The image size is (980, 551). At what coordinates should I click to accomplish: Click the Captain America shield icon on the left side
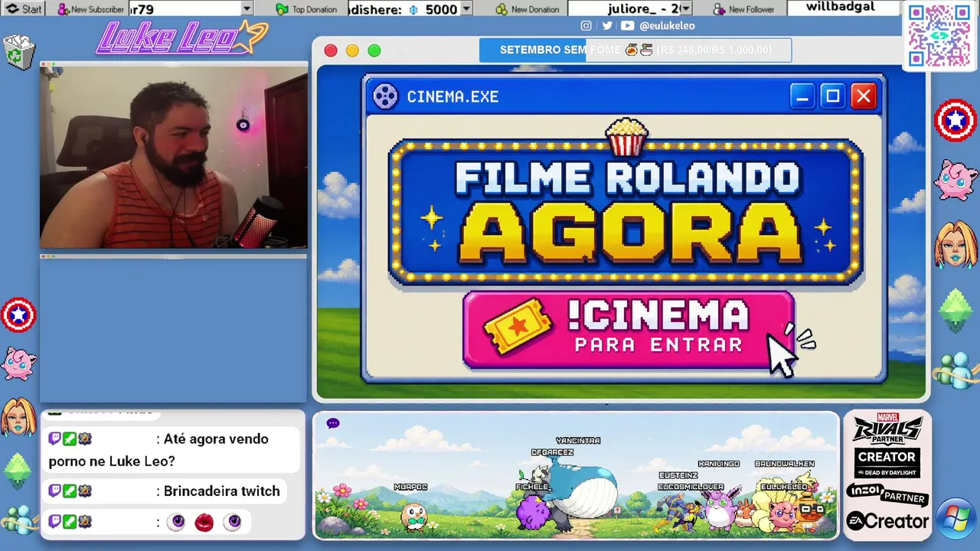coord(18,315)
